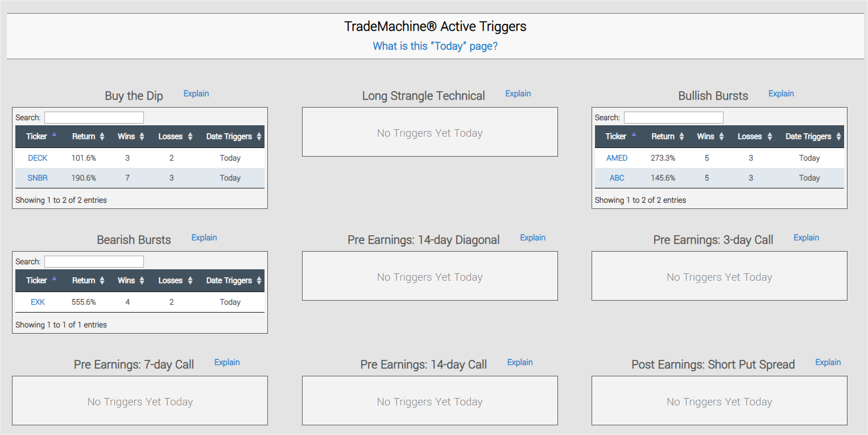868x435 pixels.
Task: Click Explain next to Long Strangle Technical
Action: coord(518,93)
